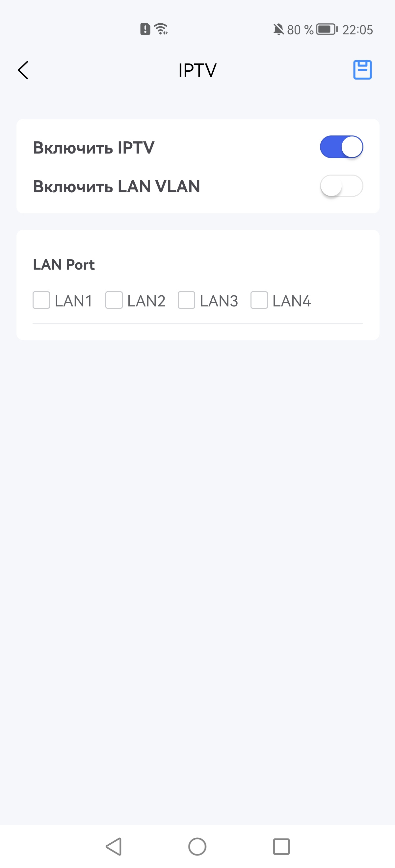
Task: Check the LAN1 checkbox
Action: click(x=41, y=300)
